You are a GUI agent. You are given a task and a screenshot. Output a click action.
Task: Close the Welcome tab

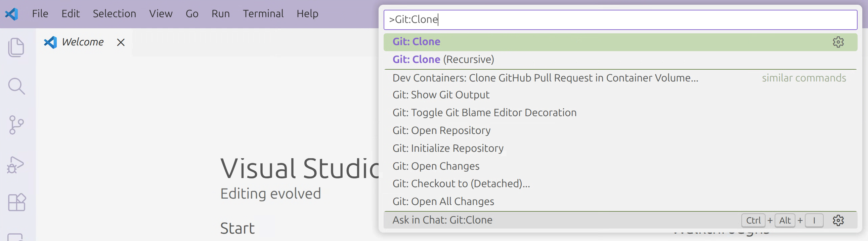[121, 42]
